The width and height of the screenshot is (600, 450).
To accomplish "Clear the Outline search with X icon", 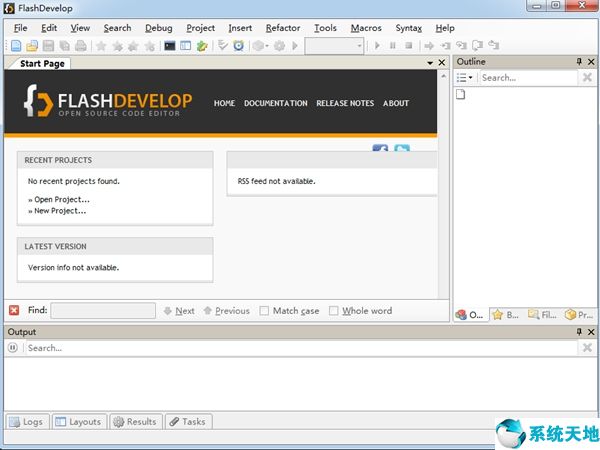I will click(x=587, y=78).
